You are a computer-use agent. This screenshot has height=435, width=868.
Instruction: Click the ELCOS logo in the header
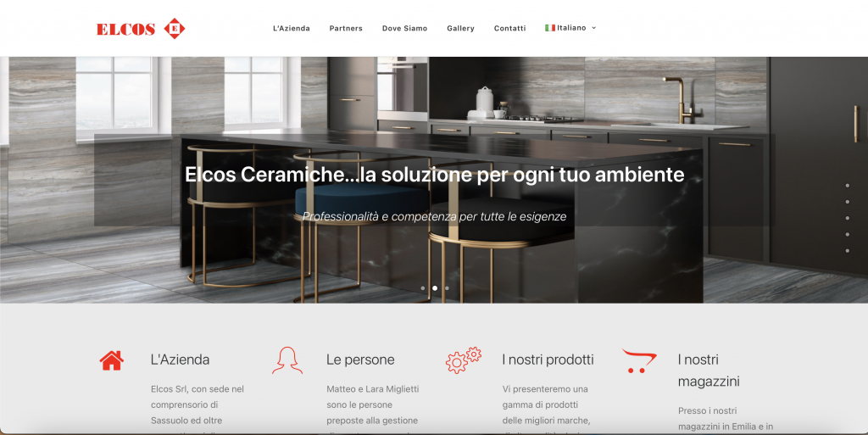click(141, 28)
